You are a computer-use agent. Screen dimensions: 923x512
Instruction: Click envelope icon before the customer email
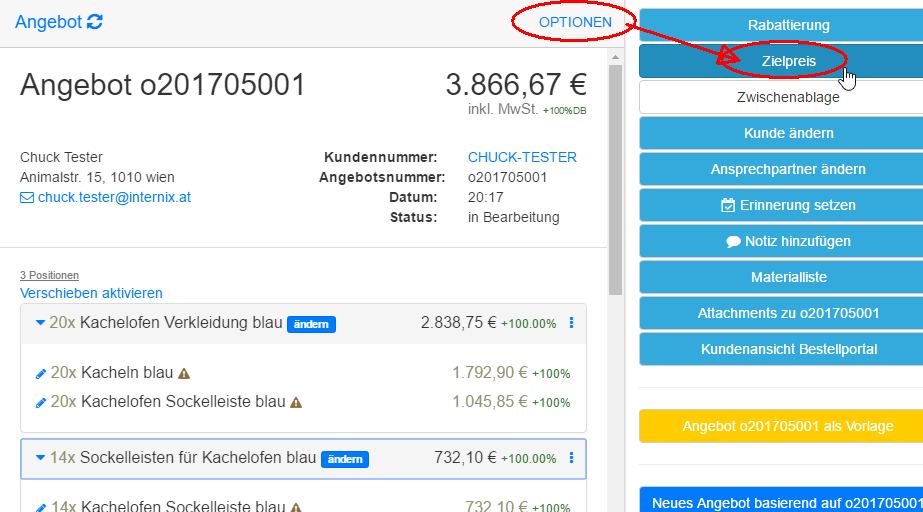(27, 197)
